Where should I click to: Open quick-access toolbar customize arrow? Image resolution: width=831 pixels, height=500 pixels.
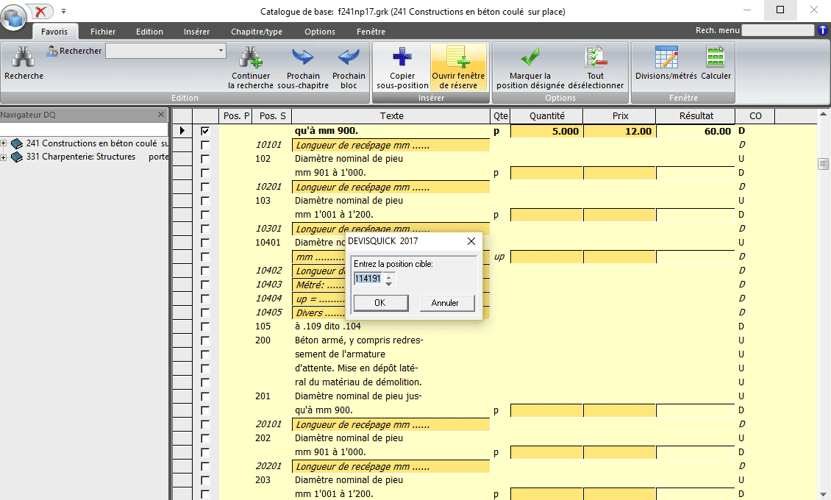click(63, 11)
